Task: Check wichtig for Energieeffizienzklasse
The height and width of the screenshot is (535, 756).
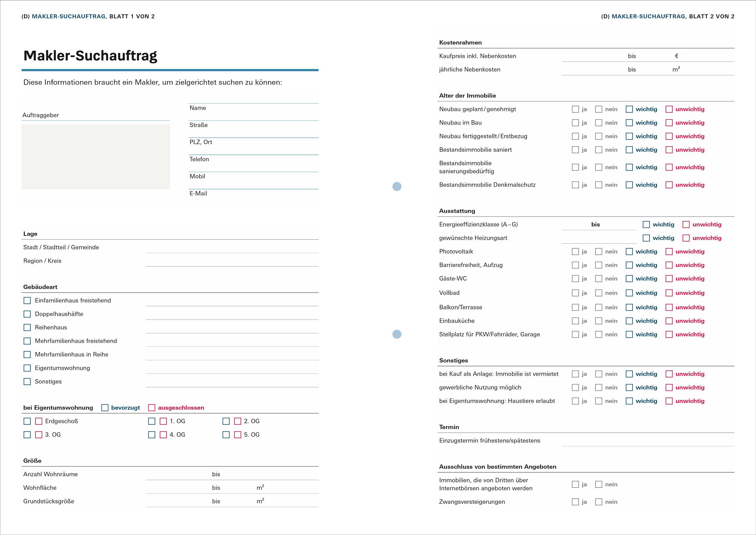Action: click(x=647, y=225)
